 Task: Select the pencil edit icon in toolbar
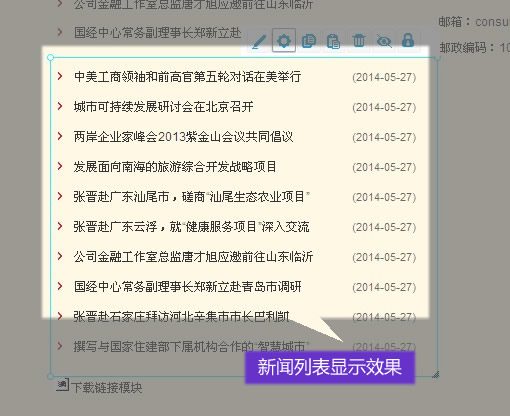pos(259,41)
